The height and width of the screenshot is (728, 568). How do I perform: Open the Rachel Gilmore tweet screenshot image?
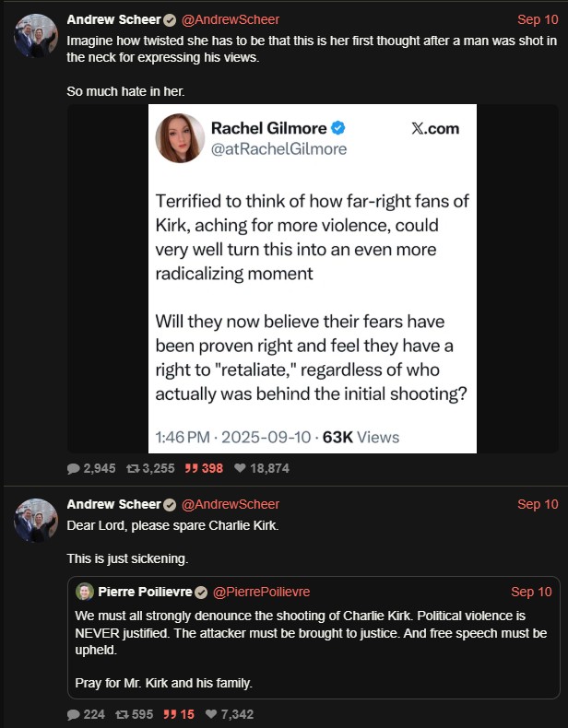[313, 278]
